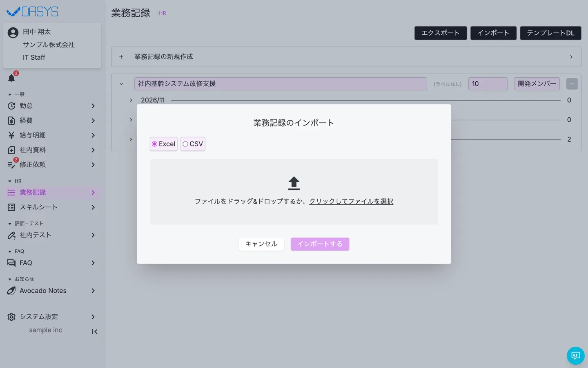
Task: Click the 業務記録 list icon
Action: tap(11, 193)
